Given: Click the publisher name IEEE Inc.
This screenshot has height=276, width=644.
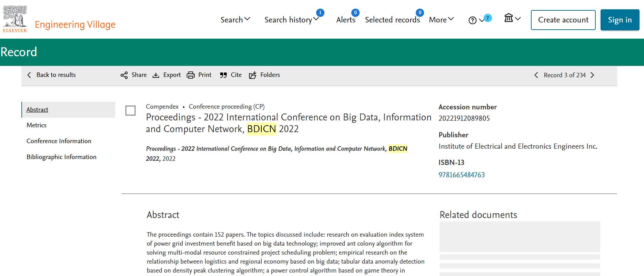Looking at the screenshot, I should pyautogui.click(x=518, y=146).
